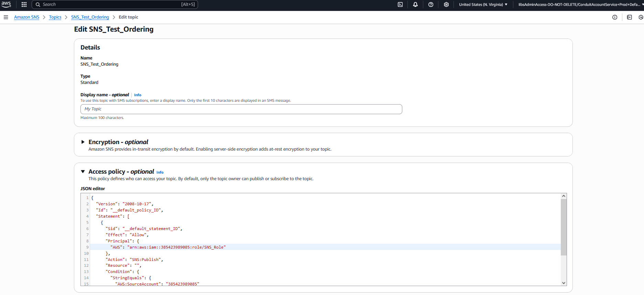Toggle the side navigation hamburger menu
This screenshot has height=295, width=644.
[6, 17]
